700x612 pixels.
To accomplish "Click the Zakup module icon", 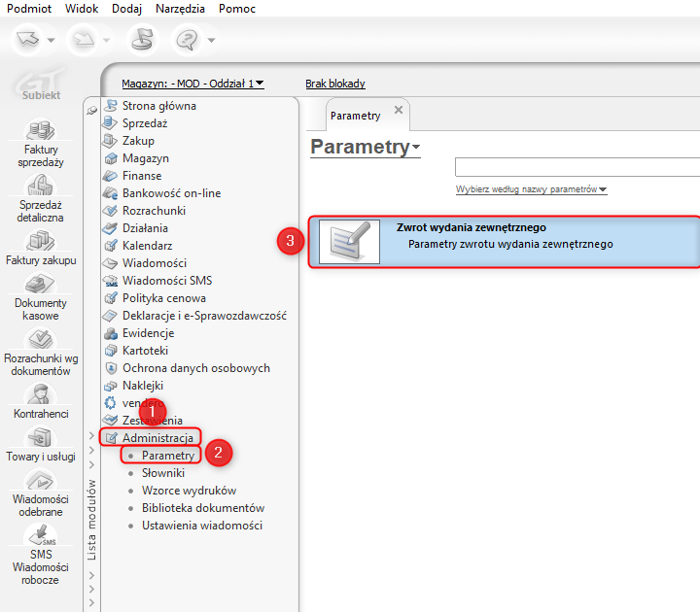I will [110, 141].
